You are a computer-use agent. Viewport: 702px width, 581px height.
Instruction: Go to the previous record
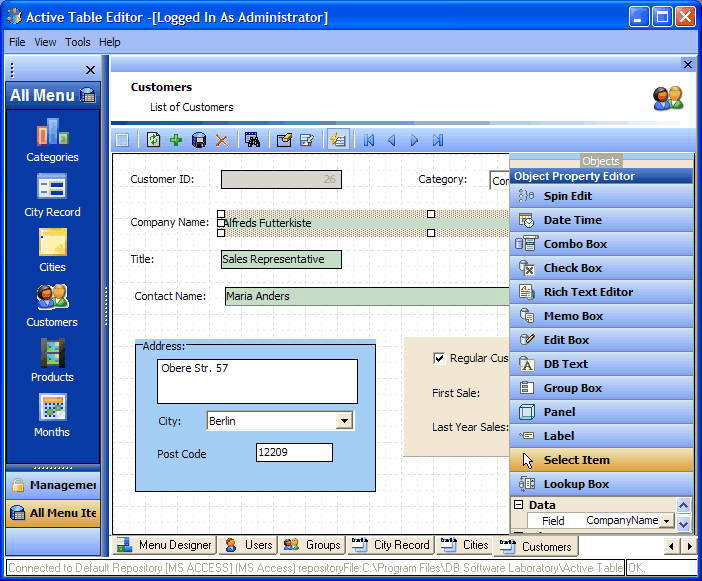coord(392,141)
